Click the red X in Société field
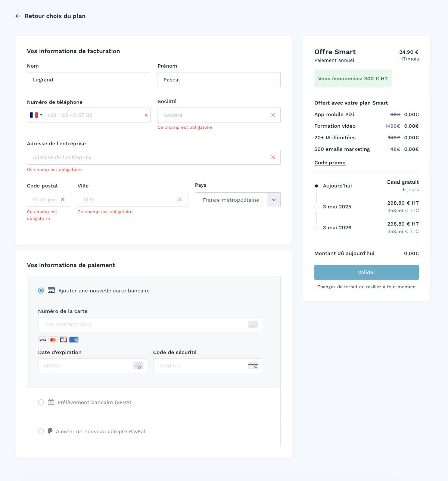 [273, 115]
